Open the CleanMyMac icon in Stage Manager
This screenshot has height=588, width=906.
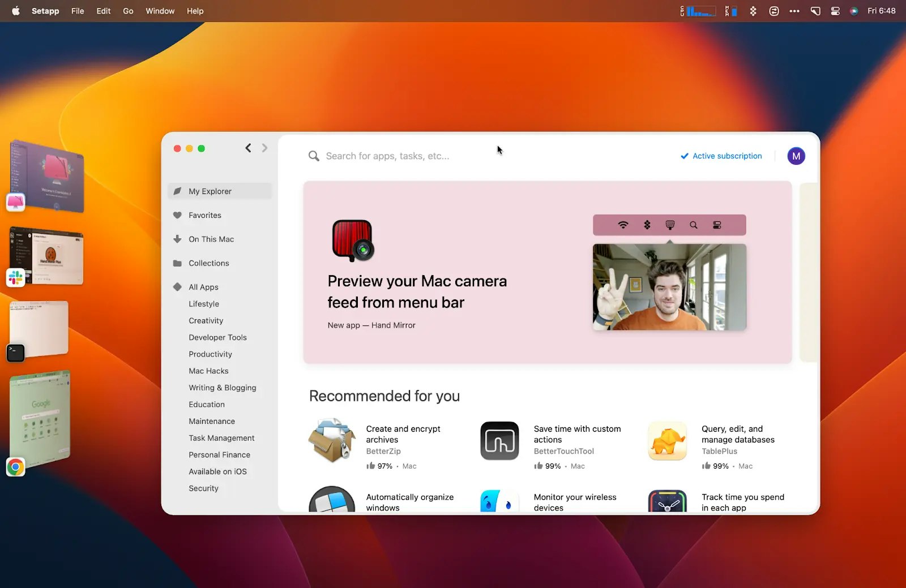16,202
